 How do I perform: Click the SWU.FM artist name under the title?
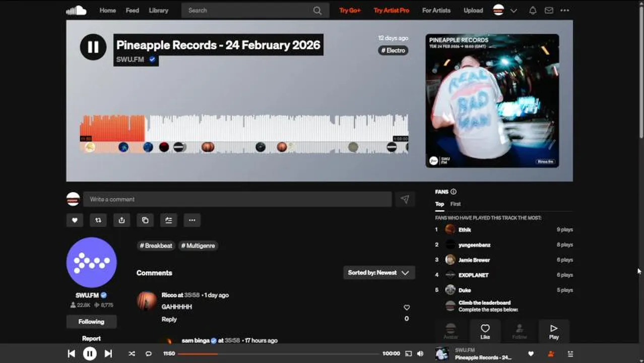[130, 59]
